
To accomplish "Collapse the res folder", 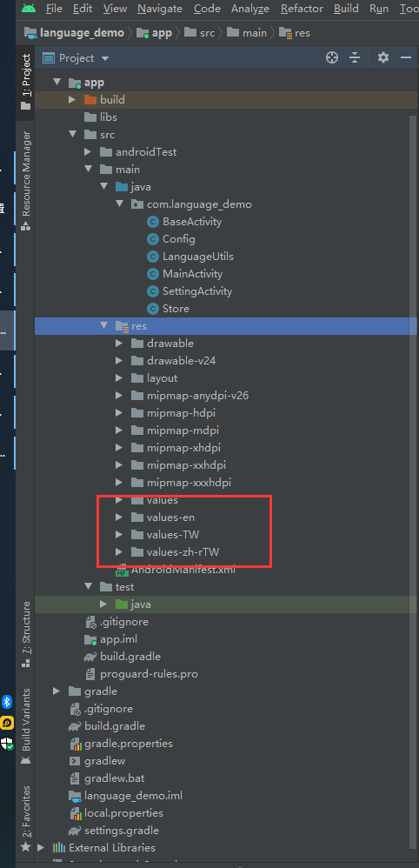I will click(103, 325).
